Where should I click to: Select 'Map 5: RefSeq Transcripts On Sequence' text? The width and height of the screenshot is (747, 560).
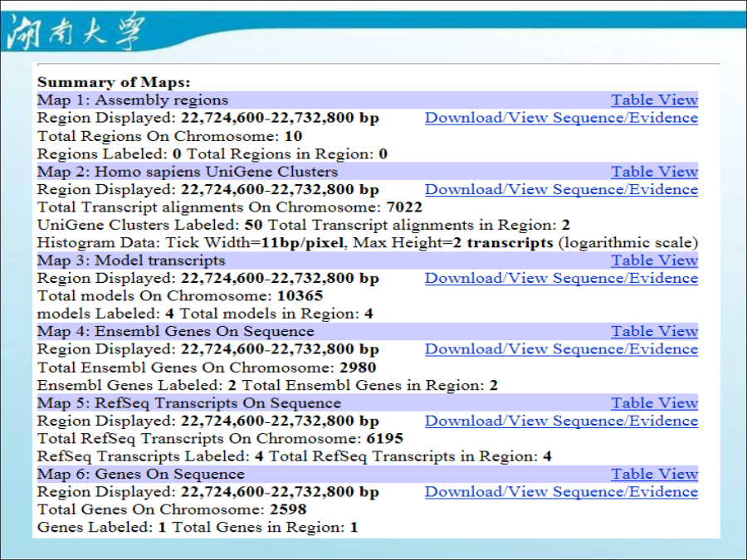click(189, 403)
